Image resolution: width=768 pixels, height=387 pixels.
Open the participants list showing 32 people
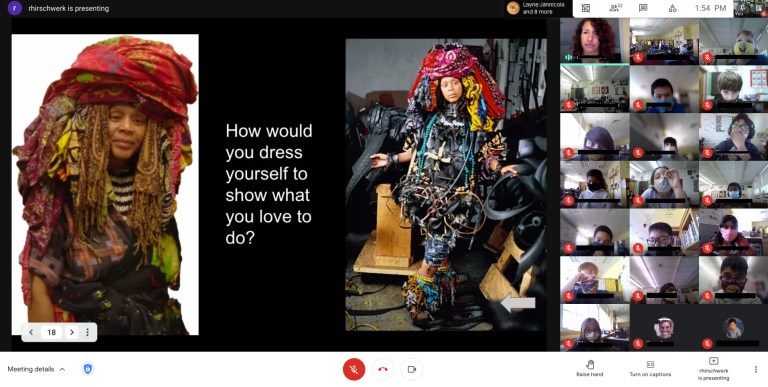(x=615, y=8)
